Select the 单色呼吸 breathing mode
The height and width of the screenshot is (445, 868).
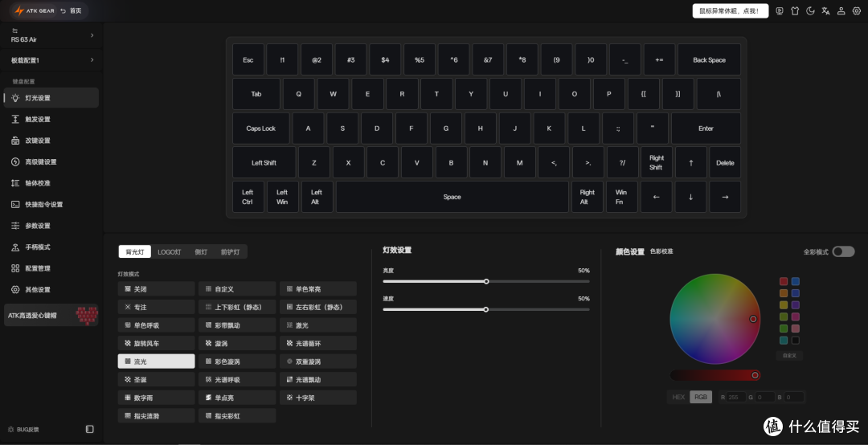click(156, 325)
